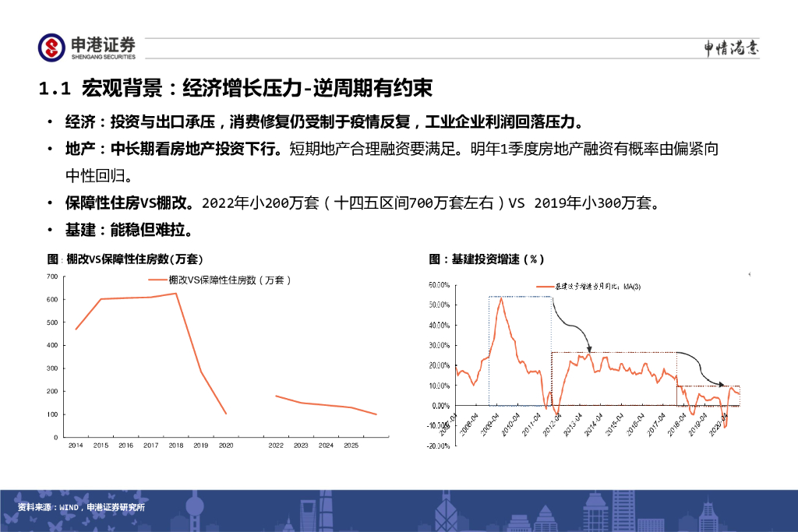Click the '2025' x-axis label on left chart
The image size is (798, 532).
351,446
